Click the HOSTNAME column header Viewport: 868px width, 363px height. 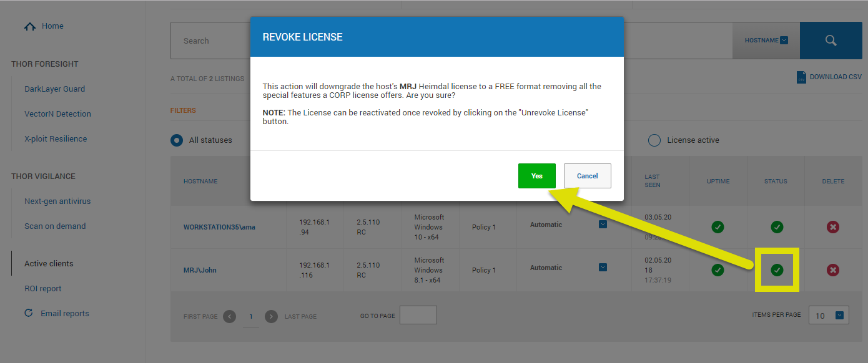tap(200, 181)
